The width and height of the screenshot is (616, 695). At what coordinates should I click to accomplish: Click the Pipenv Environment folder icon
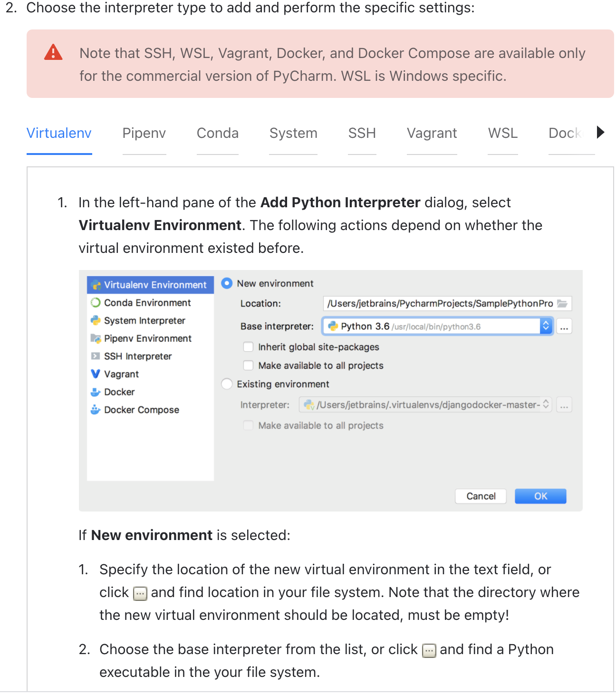[96, 338]
